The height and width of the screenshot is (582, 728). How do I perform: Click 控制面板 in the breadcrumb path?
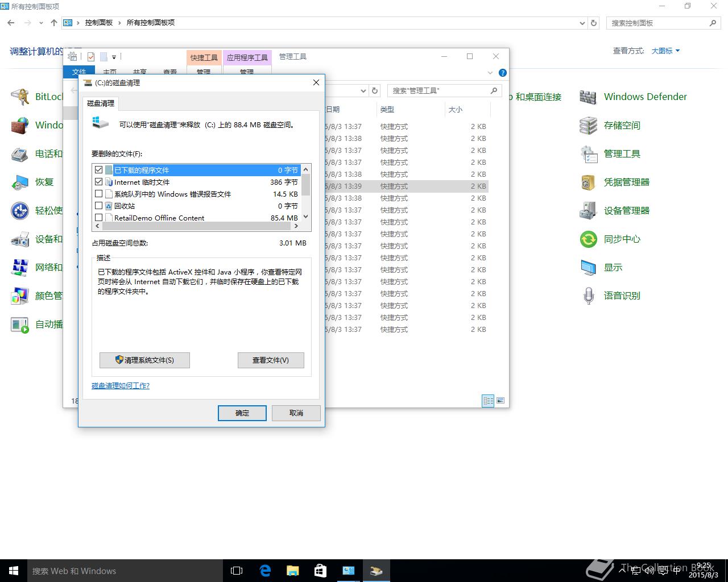coord(99,23)
